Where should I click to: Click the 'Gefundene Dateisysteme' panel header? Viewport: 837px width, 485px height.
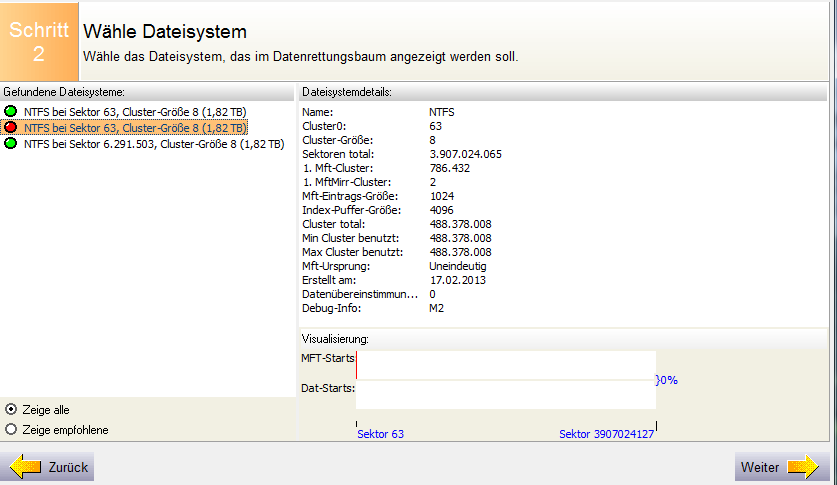pos(147,92)
